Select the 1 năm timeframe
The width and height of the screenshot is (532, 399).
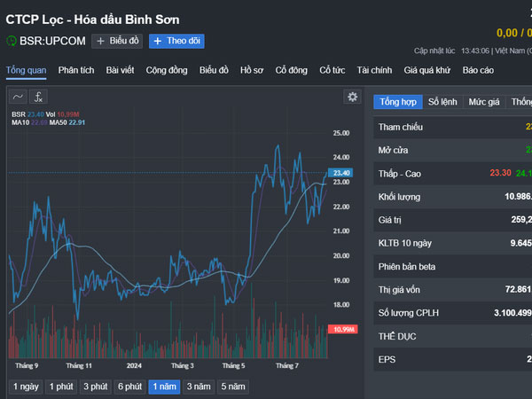164,387
